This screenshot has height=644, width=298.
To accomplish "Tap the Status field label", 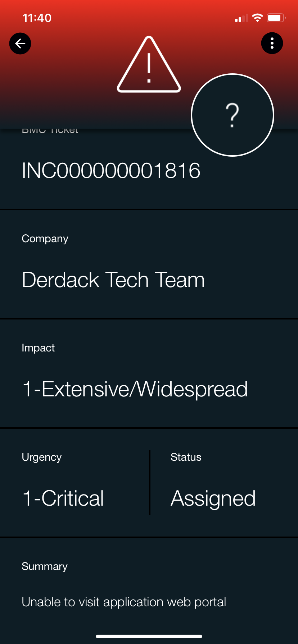I will (186, 457).
